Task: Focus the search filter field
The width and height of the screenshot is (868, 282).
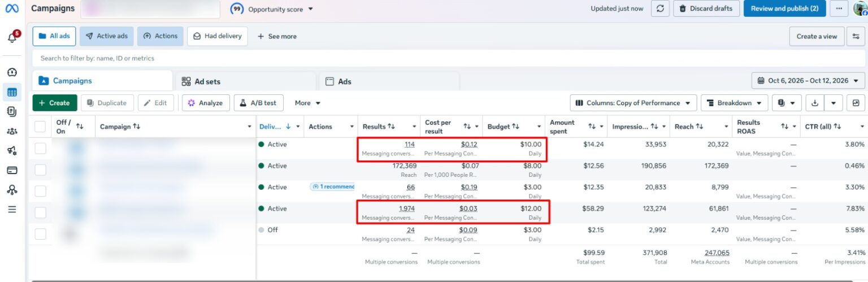Action: (449, 58)
